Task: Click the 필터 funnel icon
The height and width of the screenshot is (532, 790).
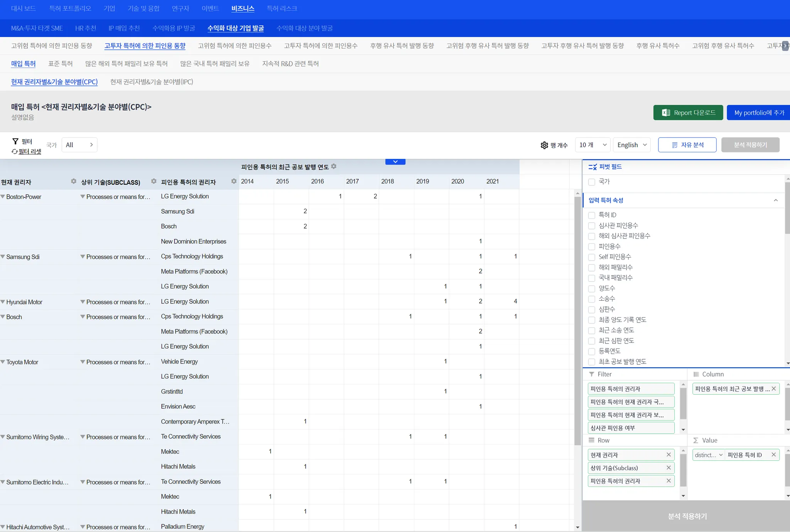Action: [15, 141]
